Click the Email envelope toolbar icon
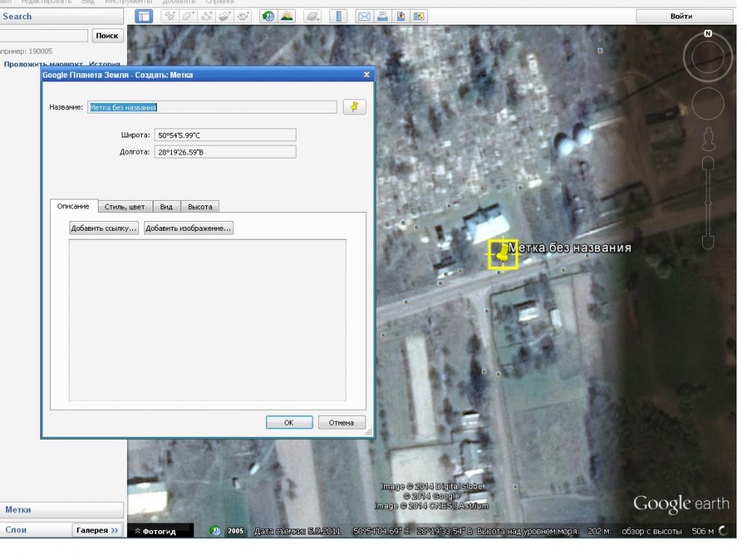Image resolution: width=747 pixels, height=560 pixels. [x=364, y=16]
